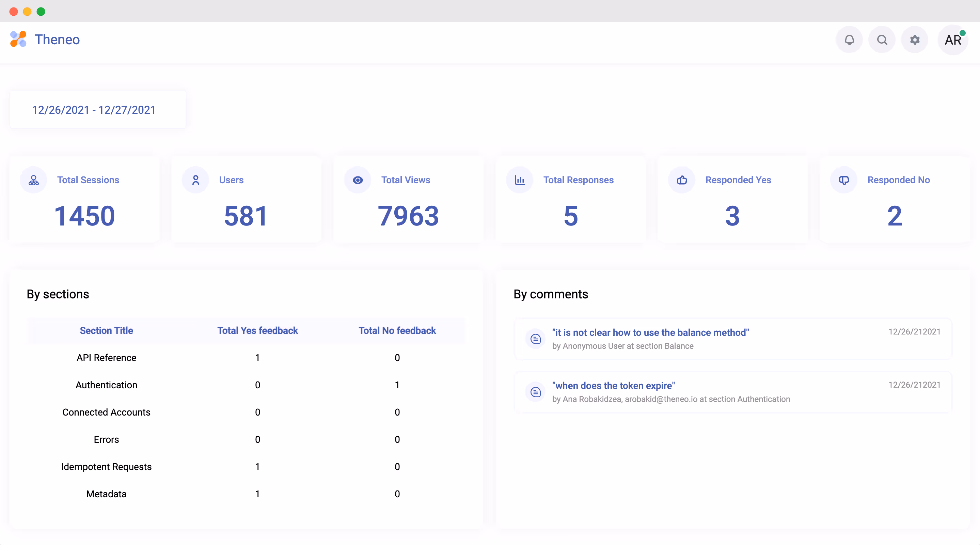
Task: Open the balance method comment link
Action: 650,332
